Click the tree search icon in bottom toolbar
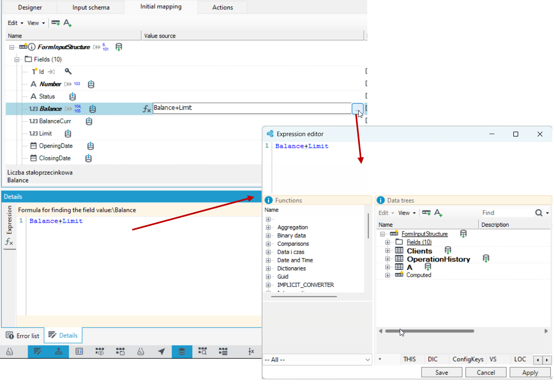The height and width of the screenshot is (392, 554). (x=202, y=351)
